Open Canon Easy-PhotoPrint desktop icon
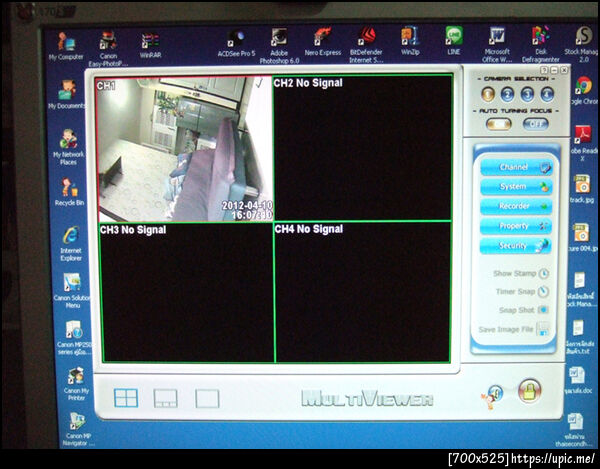Image resolution: width=600 pixels, height=469 pixels. click(108, 49)
